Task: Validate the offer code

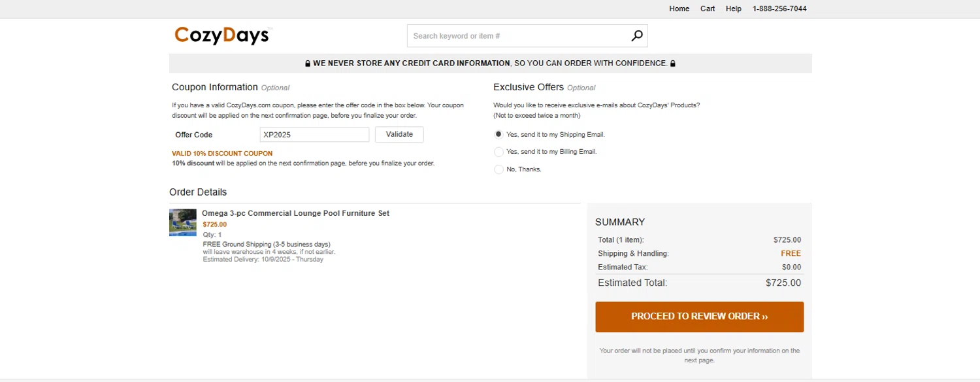Action: click(x=399, y=134)
